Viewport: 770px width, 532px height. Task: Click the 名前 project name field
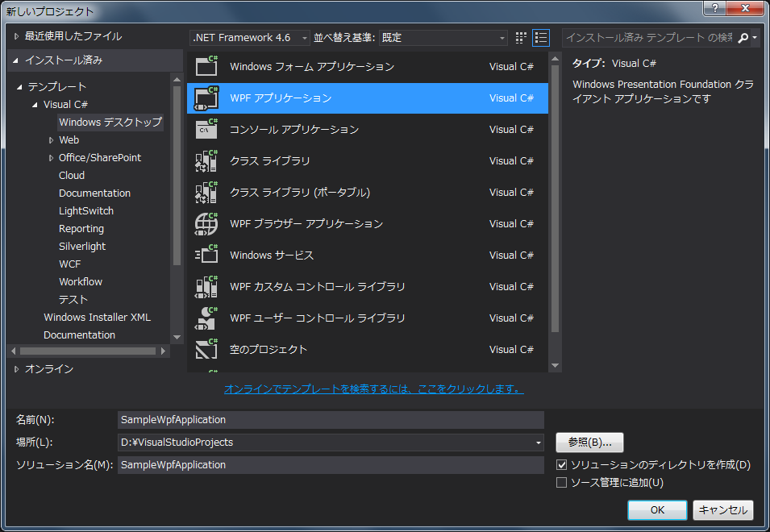(x=331, y=420)
